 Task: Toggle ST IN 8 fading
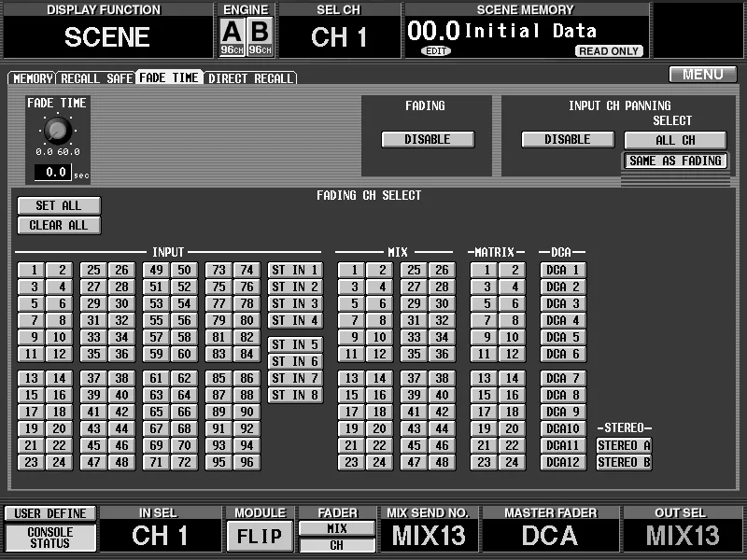tap(295, 395)
